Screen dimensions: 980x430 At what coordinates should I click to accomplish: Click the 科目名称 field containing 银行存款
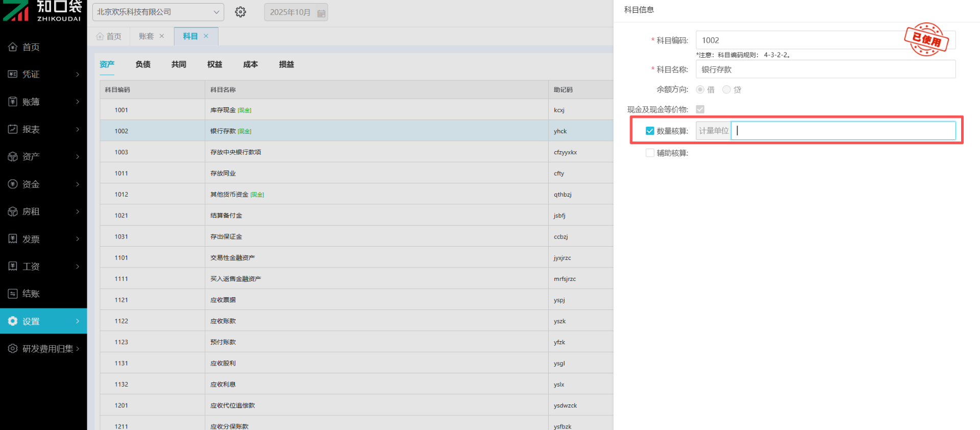(825, 69)
